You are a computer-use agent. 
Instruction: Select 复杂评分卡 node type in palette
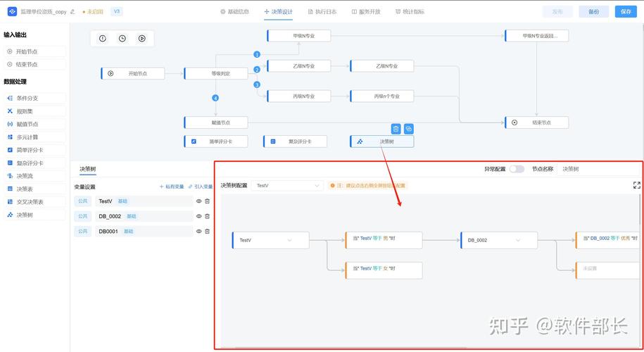click(35, 163)
